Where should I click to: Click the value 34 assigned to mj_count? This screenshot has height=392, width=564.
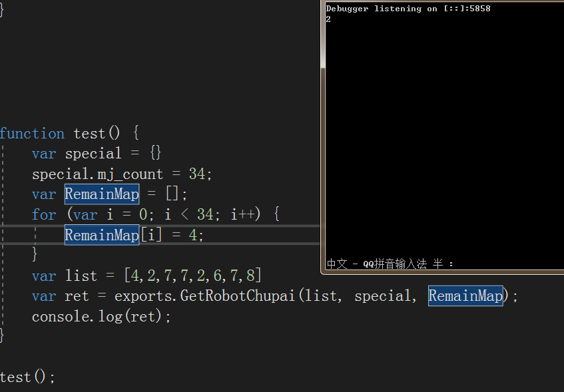(x=197, y=174)
